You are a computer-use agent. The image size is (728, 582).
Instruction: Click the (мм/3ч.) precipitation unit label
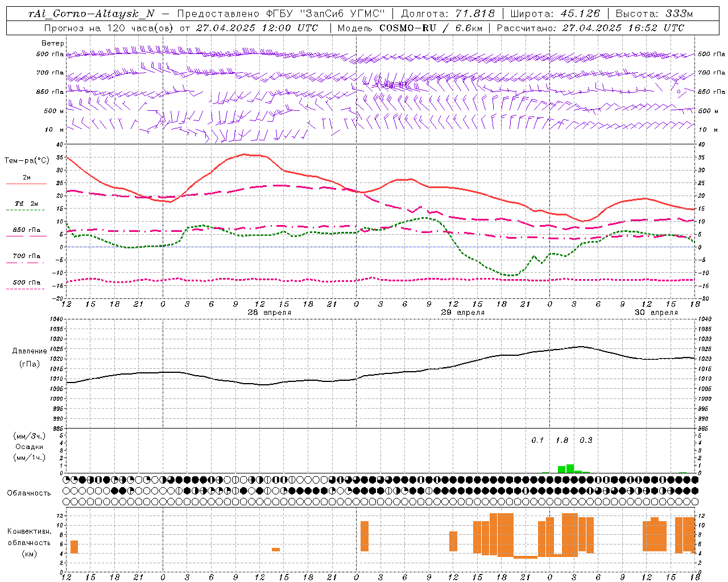[x=30, y=436]
